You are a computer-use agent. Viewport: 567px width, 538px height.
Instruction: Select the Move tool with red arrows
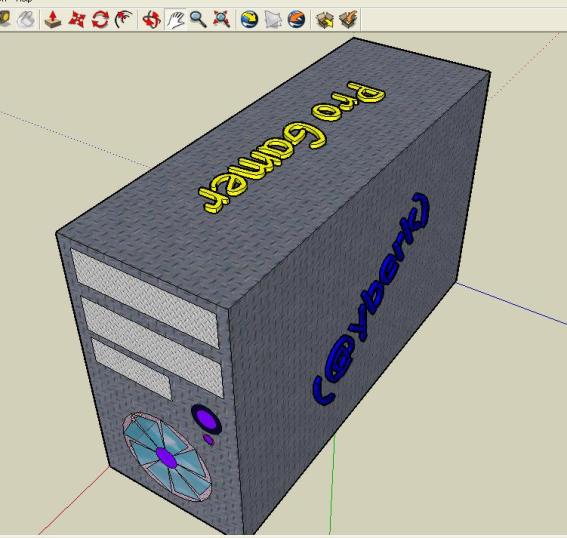pos(77,19)
